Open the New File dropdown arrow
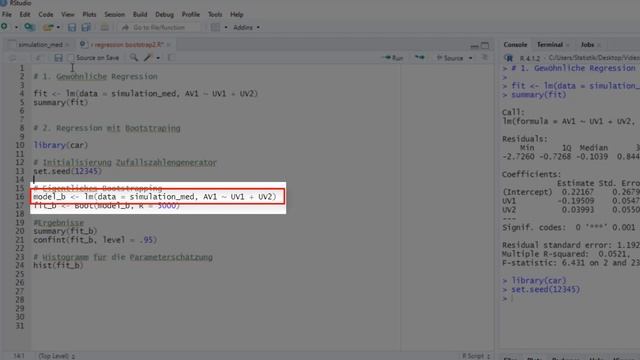Viewport: 640px width, 360px height. pos(16,27)
